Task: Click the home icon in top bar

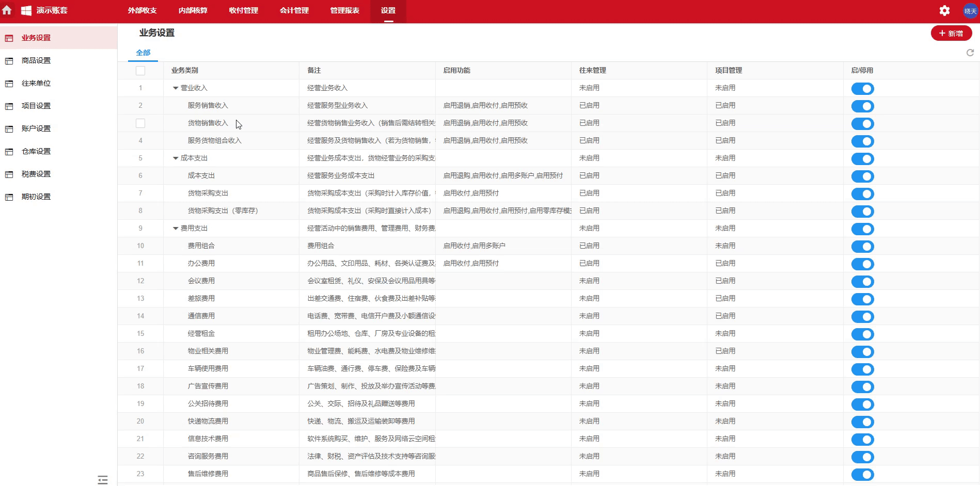Action: [x=7, y=10]
